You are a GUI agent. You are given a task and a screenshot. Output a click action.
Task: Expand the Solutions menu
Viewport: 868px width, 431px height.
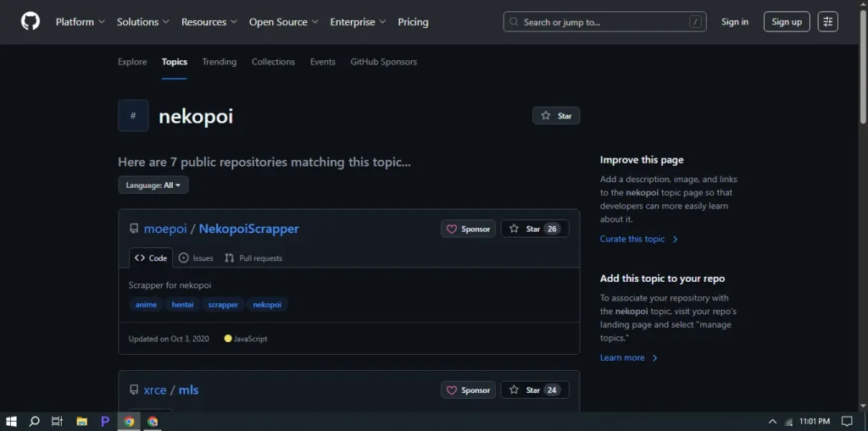[x=142, y=22]
